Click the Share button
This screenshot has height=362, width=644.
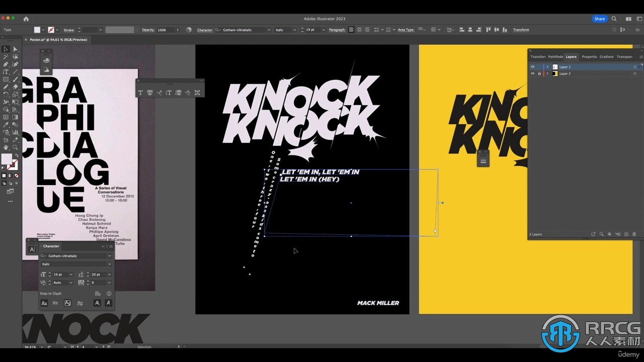click(599, 19)
